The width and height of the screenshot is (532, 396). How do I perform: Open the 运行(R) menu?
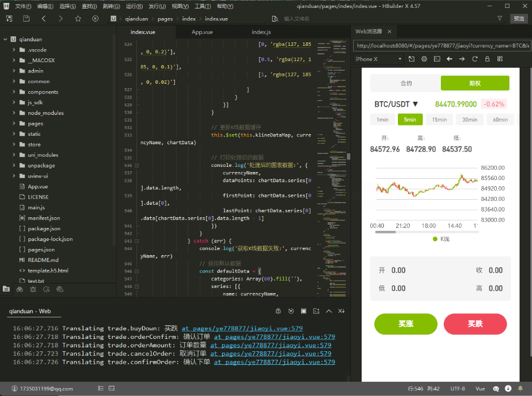pos(134,6)
